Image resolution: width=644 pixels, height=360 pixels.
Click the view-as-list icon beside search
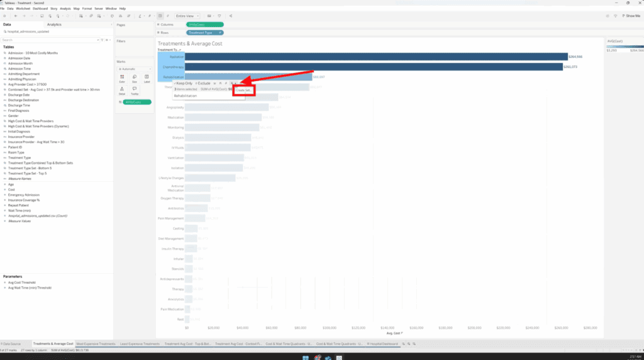point(107,40)
